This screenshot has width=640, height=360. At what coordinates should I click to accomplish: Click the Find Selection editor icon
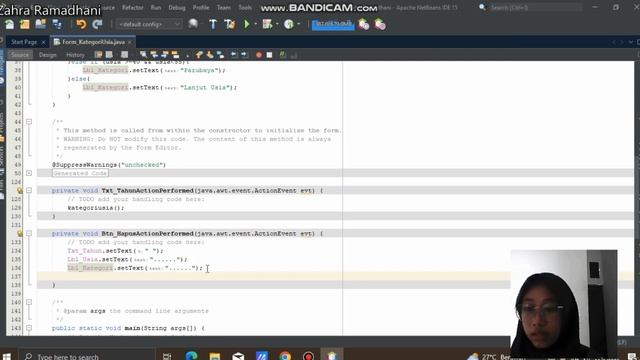click(143, 55)
